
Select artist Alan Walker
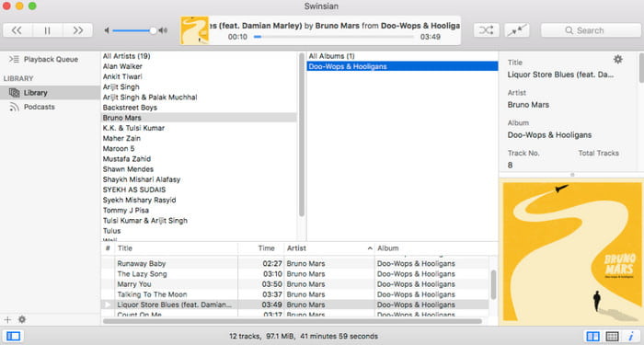click(x=199, y=66)
